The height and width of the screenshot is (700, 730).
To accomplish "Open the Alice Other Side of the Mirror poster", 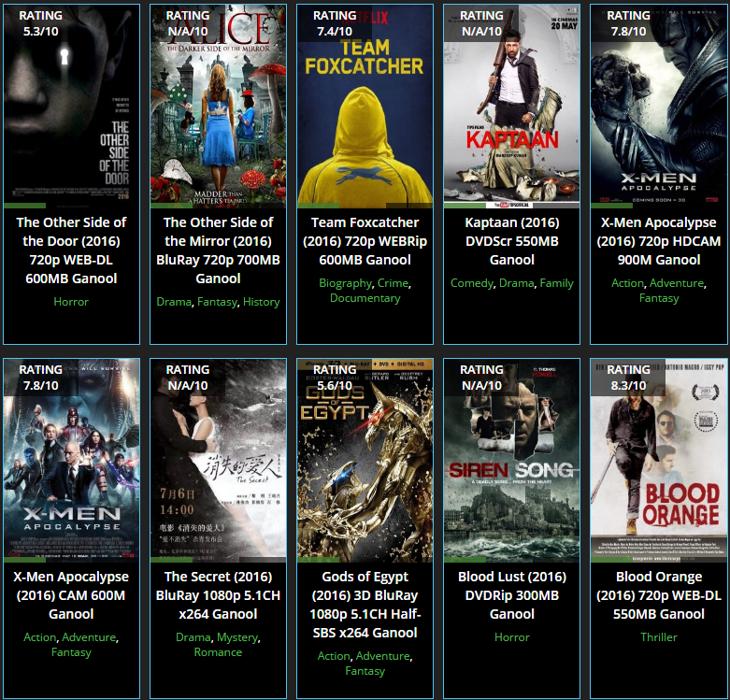I will 218,107.
